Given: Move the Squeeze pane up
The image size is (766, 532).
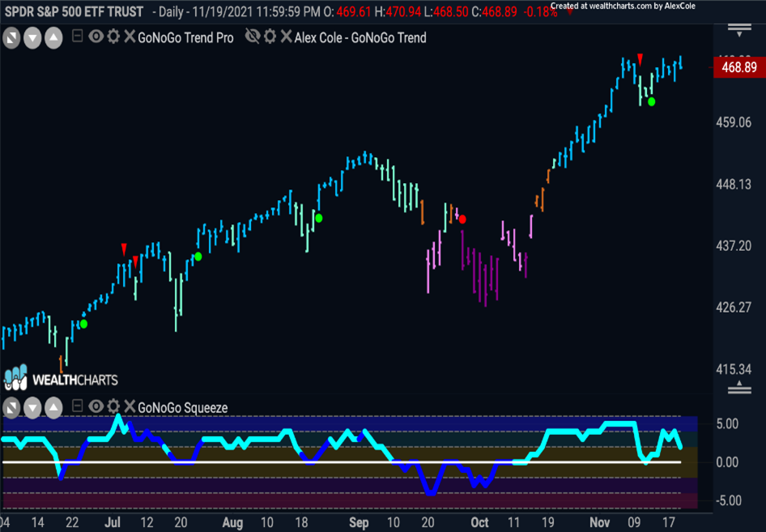Looking at the screenshot, I should coord(53,407).
